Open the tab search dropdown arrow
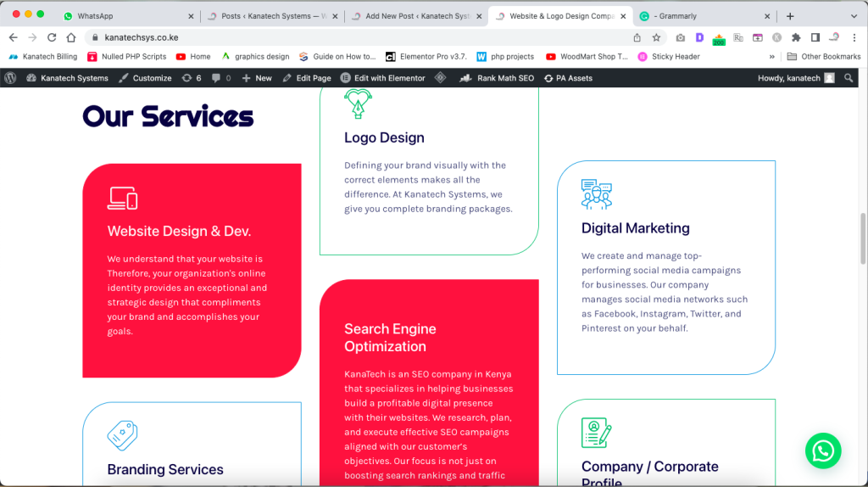The image size is (868, 487). 853,16
